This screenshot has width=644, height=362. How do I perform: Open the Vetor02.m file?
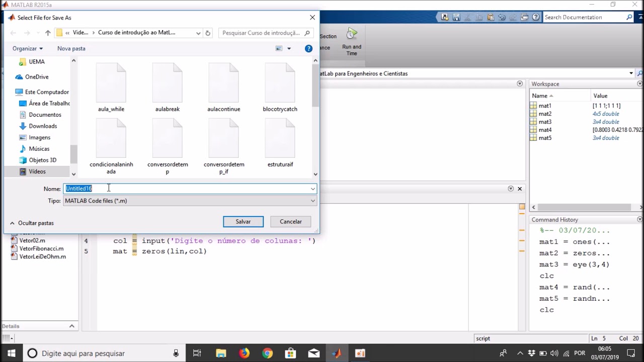(x=32, y=240)
